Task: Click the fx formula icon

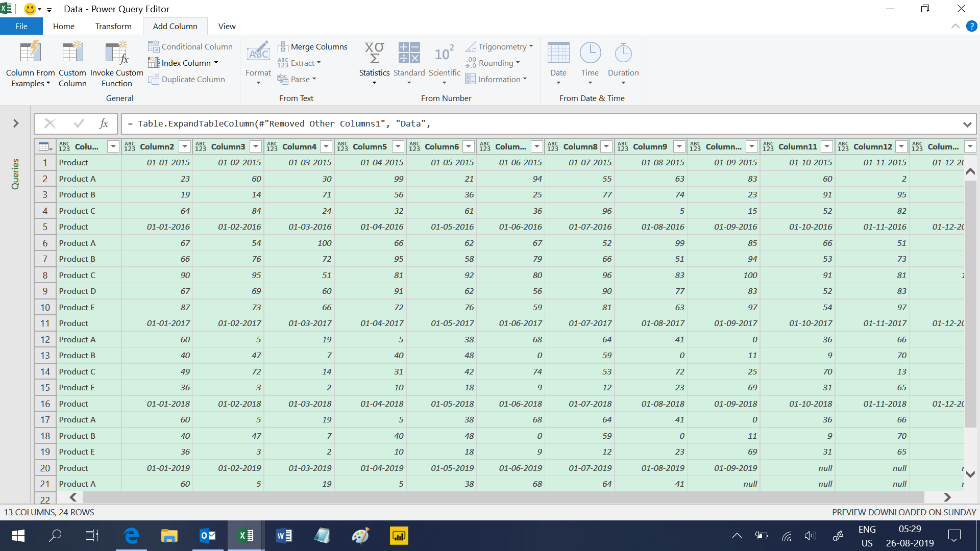Action: click(x=104, y=123)
